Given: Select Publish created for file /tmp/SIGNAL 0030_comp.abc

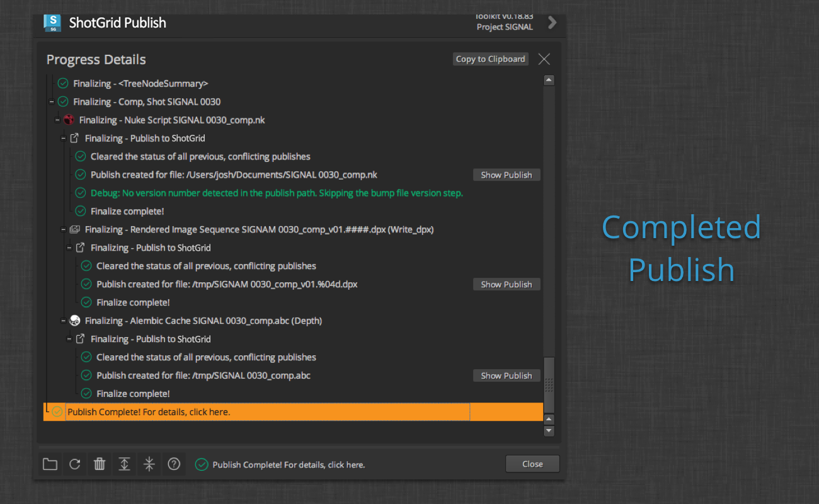Looking at the screenshot, I should coord(203,375).
